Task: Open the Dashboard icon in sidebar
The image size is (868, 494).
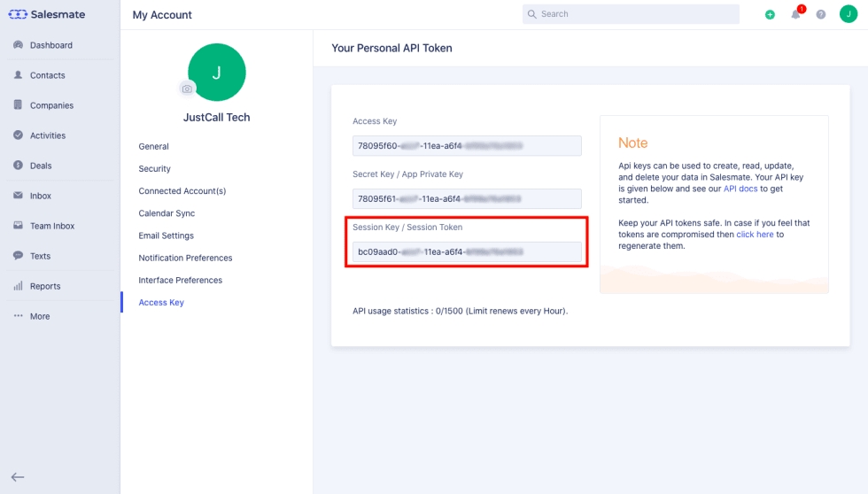Action: point(19,45)
